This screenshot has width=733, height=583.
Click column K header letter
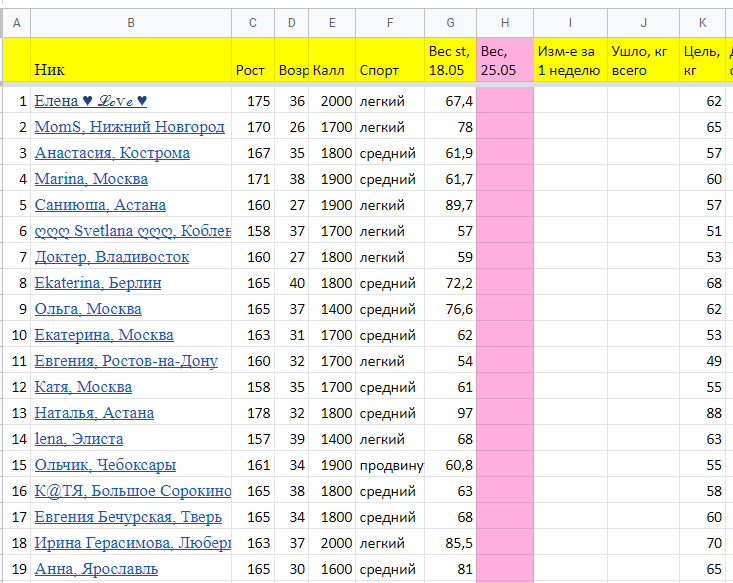pyautogui.click(x=702, y=21)
